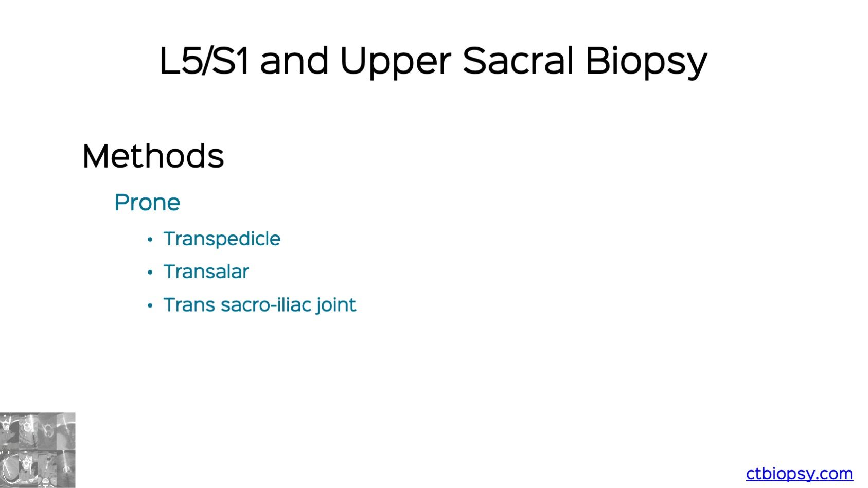Click the 'Prone' subheading

[147, 203]
